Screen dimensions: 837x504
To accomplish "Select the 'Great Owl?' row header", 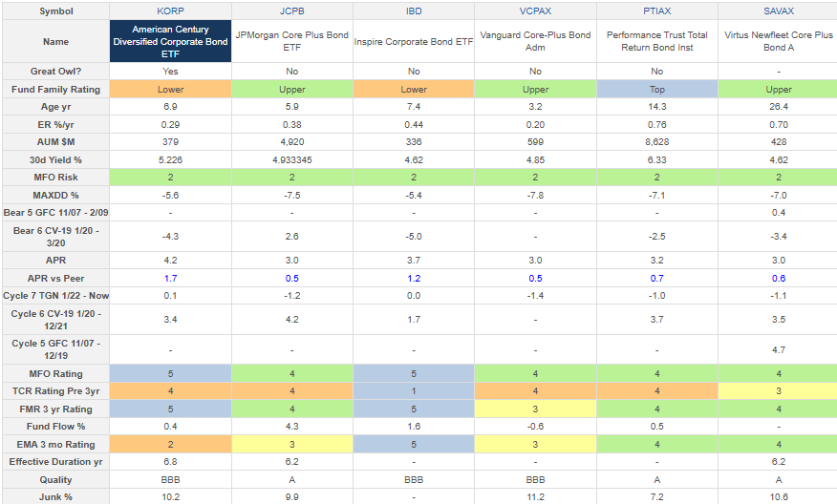I will click(x=55, y=72).
